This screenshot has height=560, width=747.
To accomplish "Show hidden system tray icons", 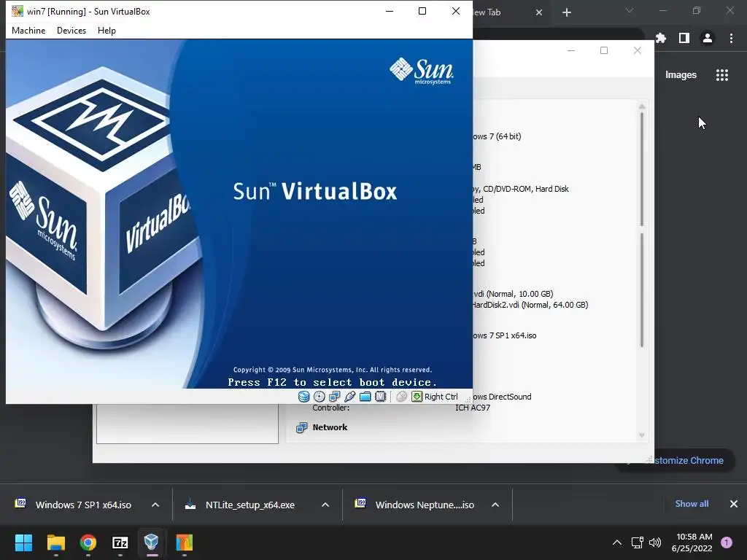I will (617, 542).
